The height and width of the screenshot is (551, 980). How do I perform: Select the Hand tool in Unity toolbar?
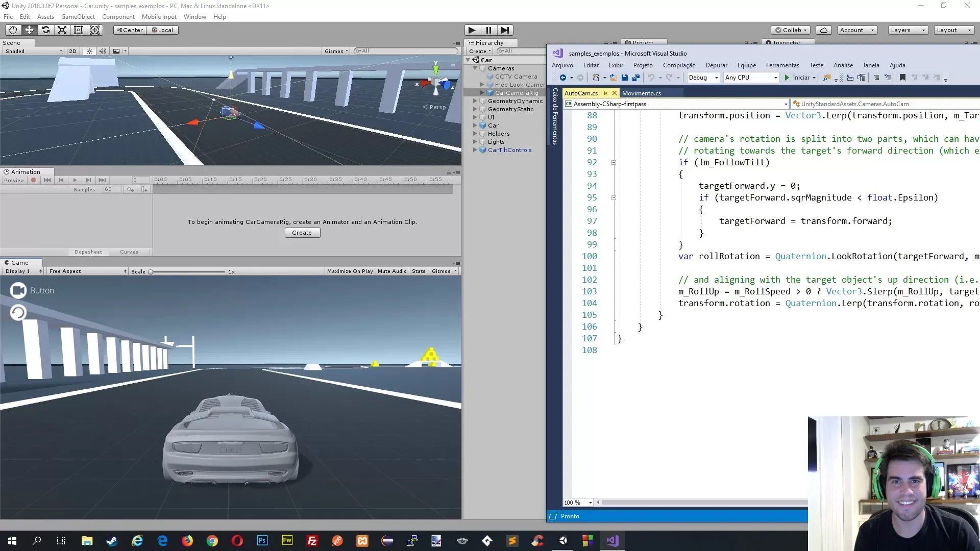pyautogui.click(x=13, y=30)
